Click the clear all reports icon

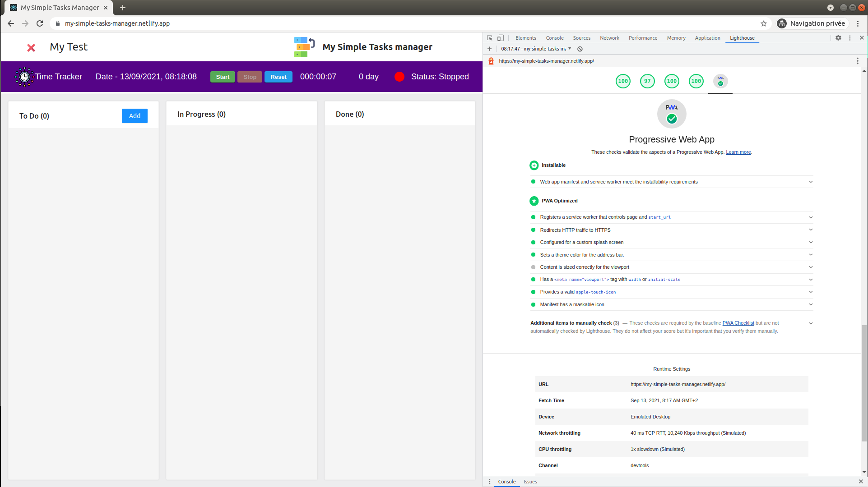[x=580, y=49]
